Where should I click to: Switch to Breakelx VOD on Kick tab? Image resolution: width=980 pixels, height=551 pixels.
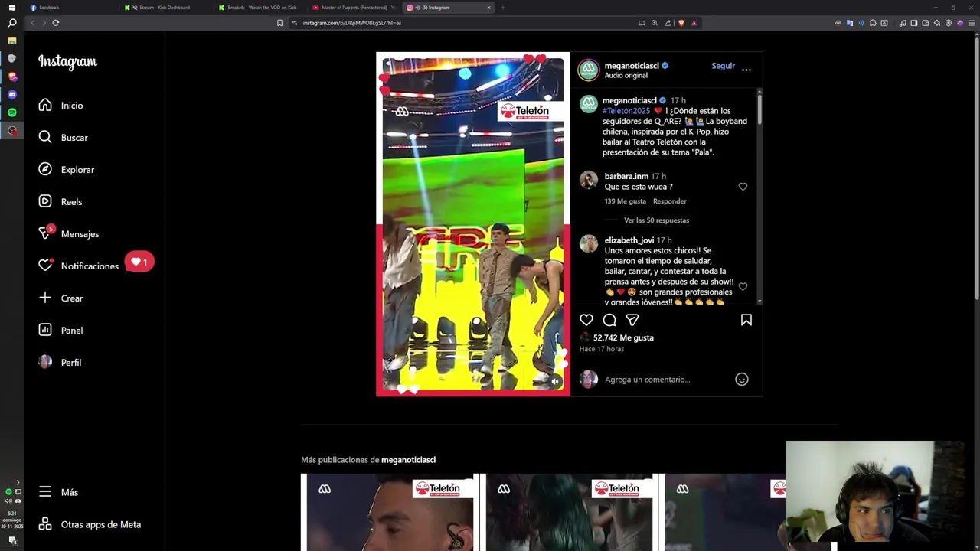[261, 8]
